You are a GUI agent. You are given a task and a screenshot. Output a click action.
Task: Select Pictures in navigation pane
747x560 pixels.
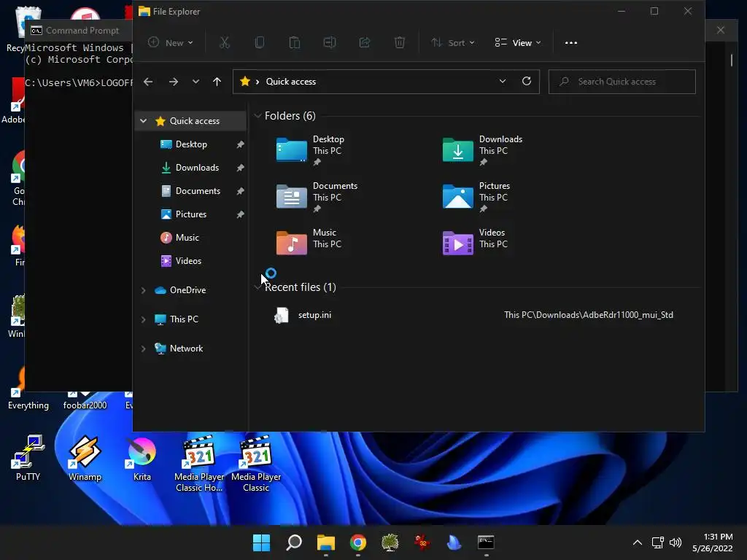(x=190, y=214)
